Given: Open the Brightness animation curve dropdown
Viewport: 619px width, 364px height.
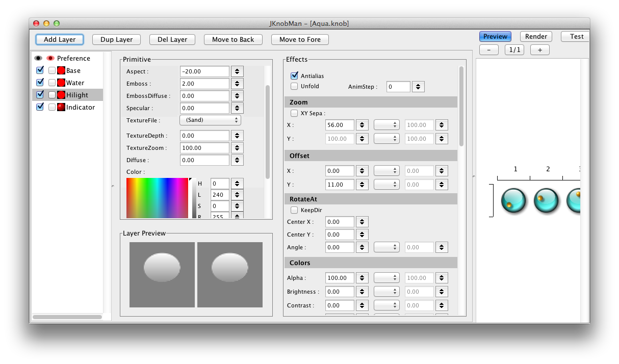Looking at the screenshot, I should 386,292.
